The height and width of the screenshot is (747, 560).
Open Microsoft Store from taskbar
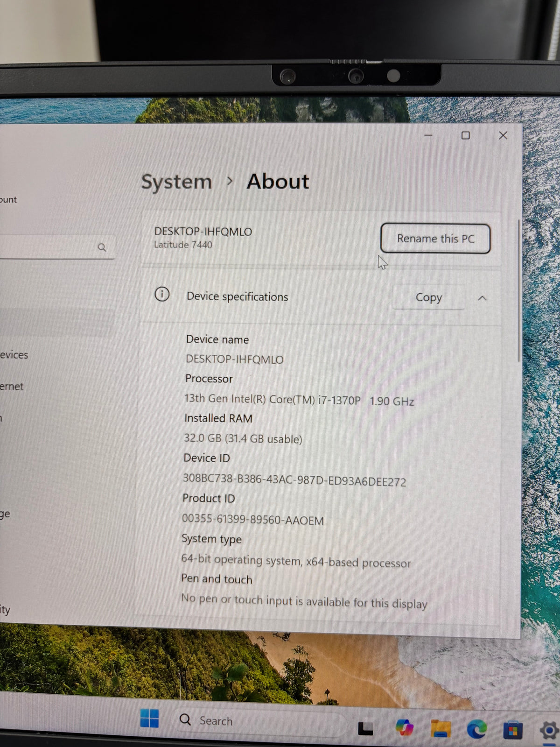coord(512,730)
